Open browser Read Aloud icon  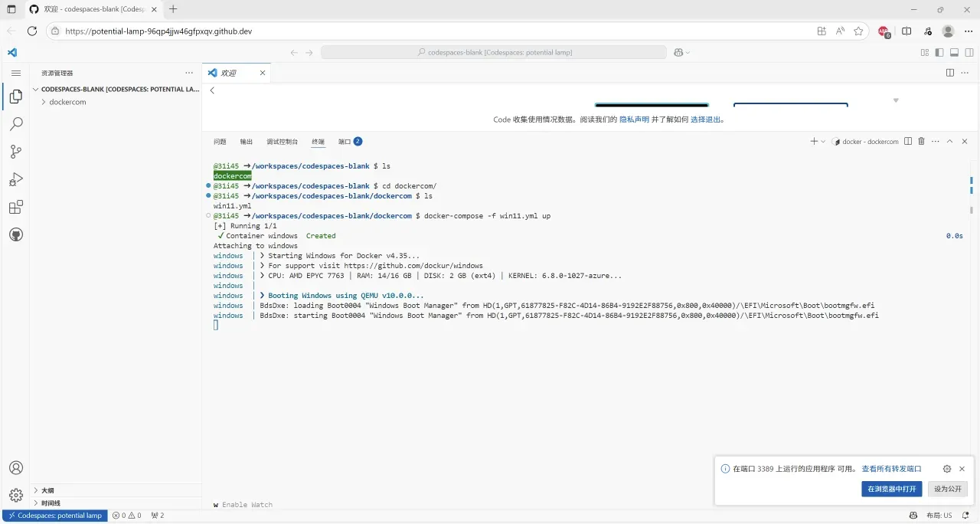840,31
